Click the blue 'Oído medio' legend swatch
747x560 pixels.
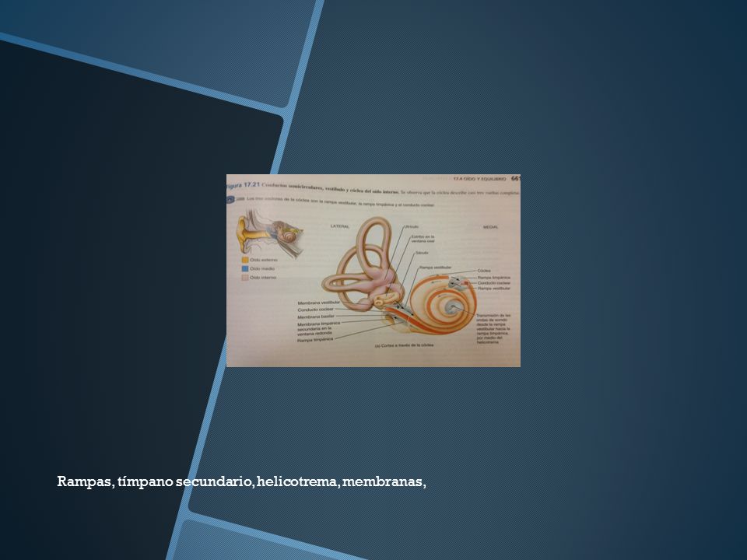(x=245, y=268)
